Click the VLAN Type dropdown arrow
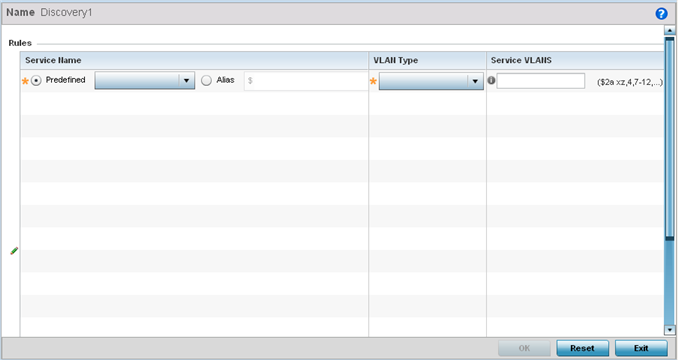678x360 pixels. tap(475, 81)
